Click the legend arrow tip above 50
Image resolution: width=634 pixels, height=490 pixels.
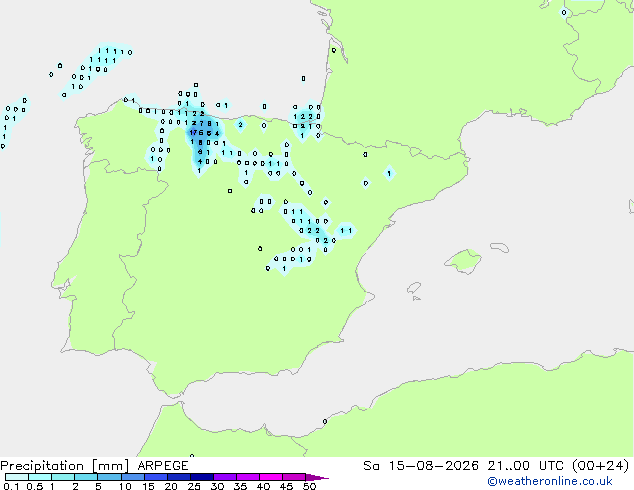coord(318,478)
